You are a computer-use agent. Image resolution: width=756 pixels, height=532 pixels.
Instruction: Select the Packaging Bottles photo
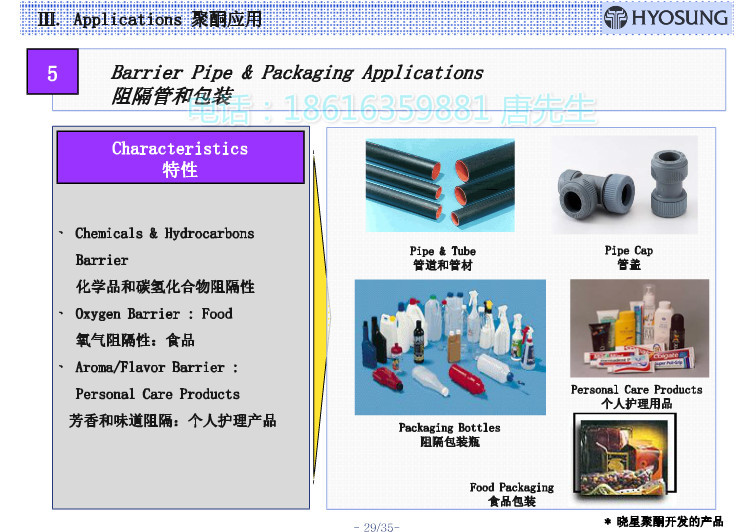click(x=450, y=347)
